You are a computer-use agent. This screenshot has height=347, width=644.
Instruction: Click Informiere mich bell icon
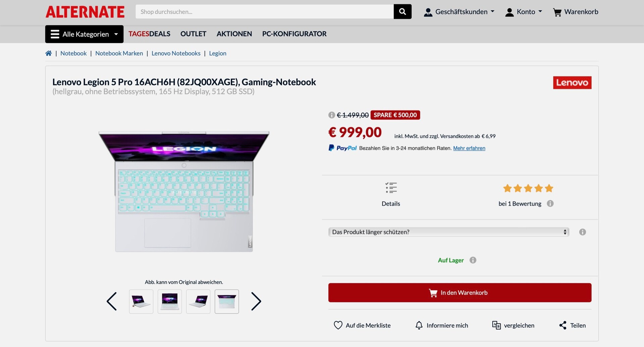[x=419, y=325]
